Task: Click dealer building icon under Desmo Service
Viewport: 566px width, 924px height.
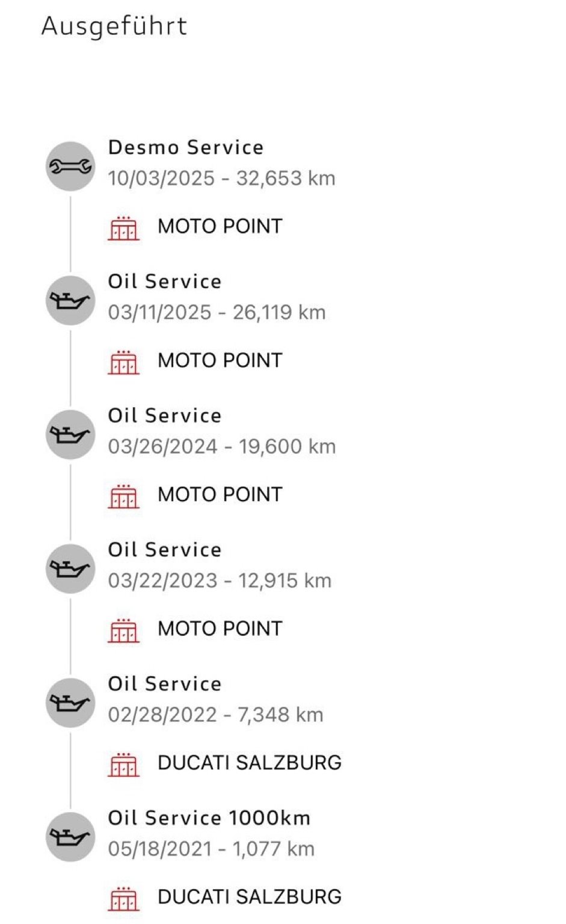Action: (x=123, y=228)
